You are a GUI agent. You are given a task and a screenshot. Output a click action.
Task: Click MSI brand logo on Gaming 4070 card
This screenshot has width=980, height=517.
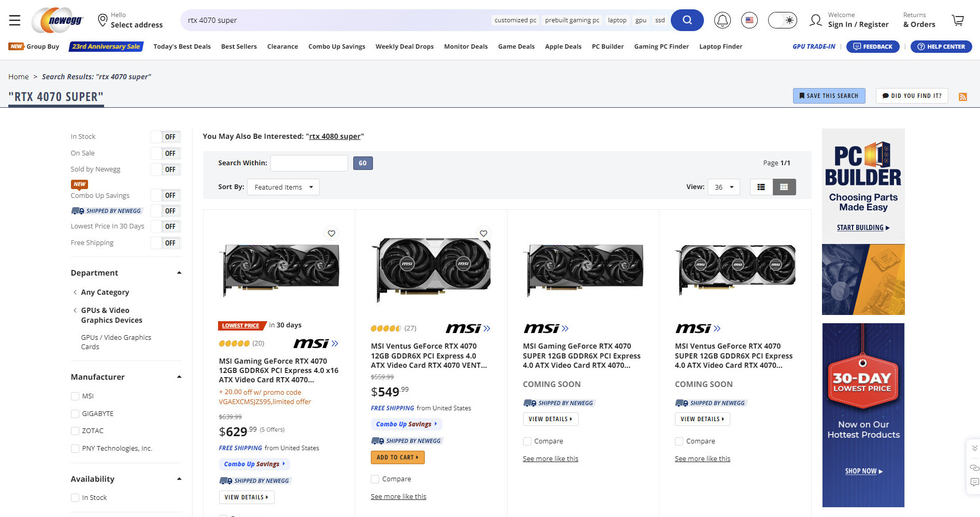click(315, 343)
